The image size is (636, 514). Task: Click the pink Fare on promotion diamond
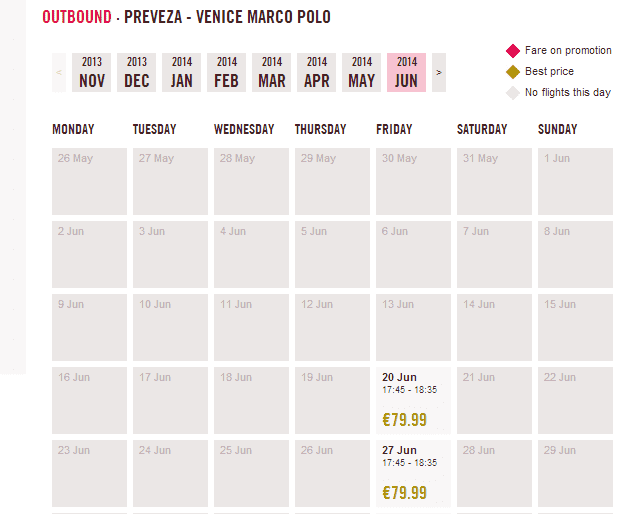point(513,51)
